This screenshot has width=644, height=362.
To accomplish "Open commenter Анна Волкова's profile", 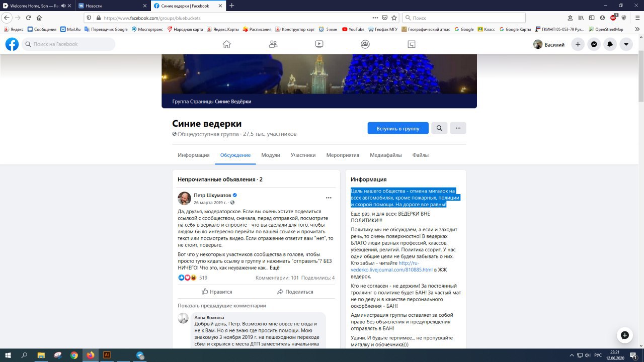I will [x=209, y=317].
